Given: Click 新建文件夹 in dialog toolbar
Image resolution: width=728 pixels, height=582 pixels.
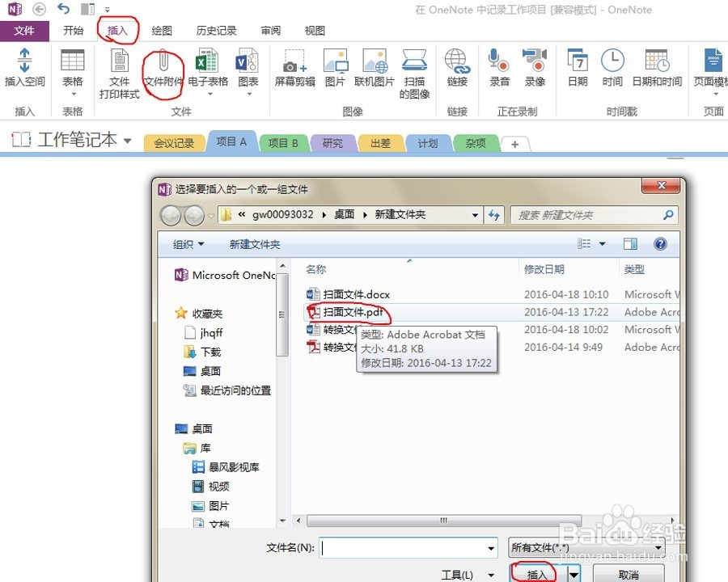Looking at the screenshot, I should (255, 244).
